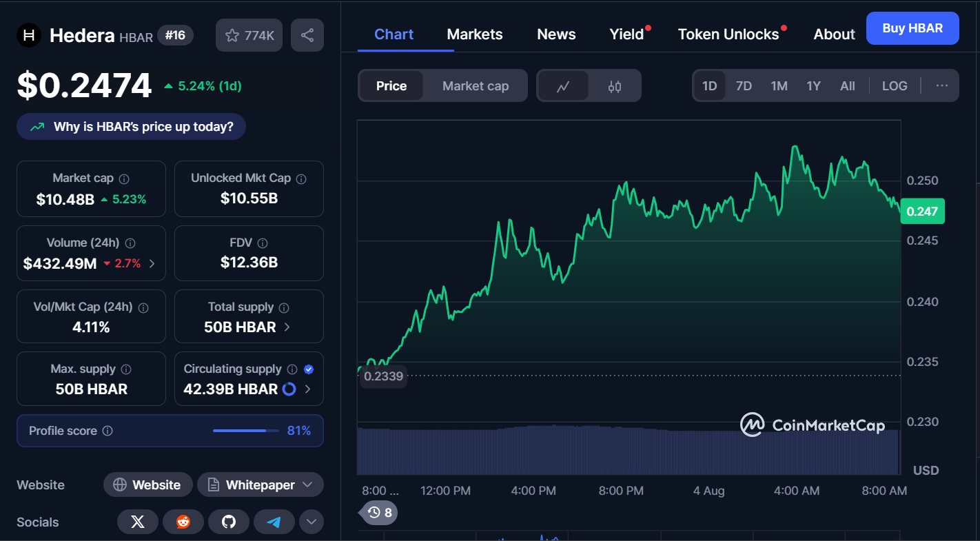The height and width of the screenshot is (541, 980).
Task: Set chart range to 1M
Action: (x=779, y=86)
